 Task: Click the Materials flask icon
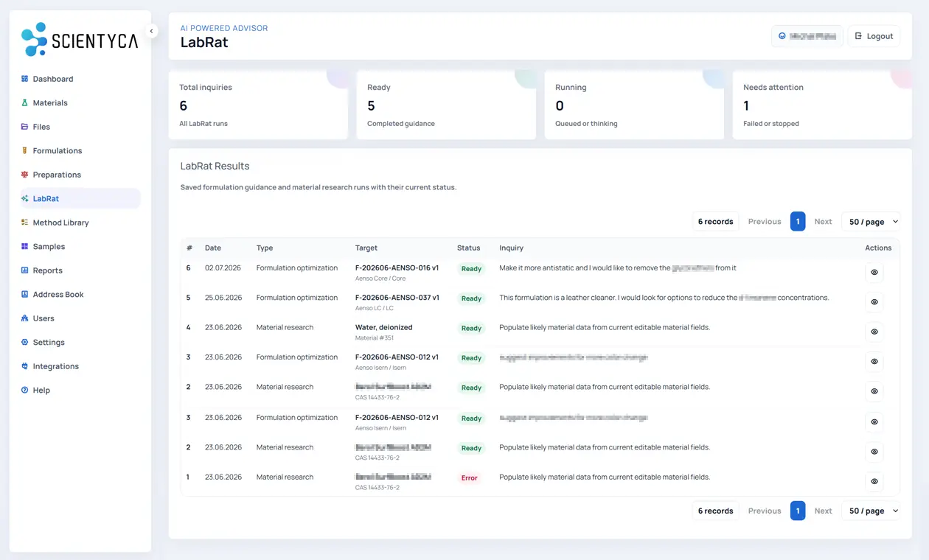point(25,103)
